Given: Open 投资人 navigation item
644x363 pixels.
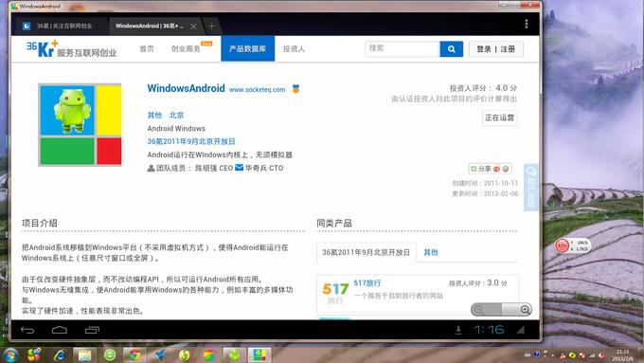Looking at the screenshot, I should (295, 49).
